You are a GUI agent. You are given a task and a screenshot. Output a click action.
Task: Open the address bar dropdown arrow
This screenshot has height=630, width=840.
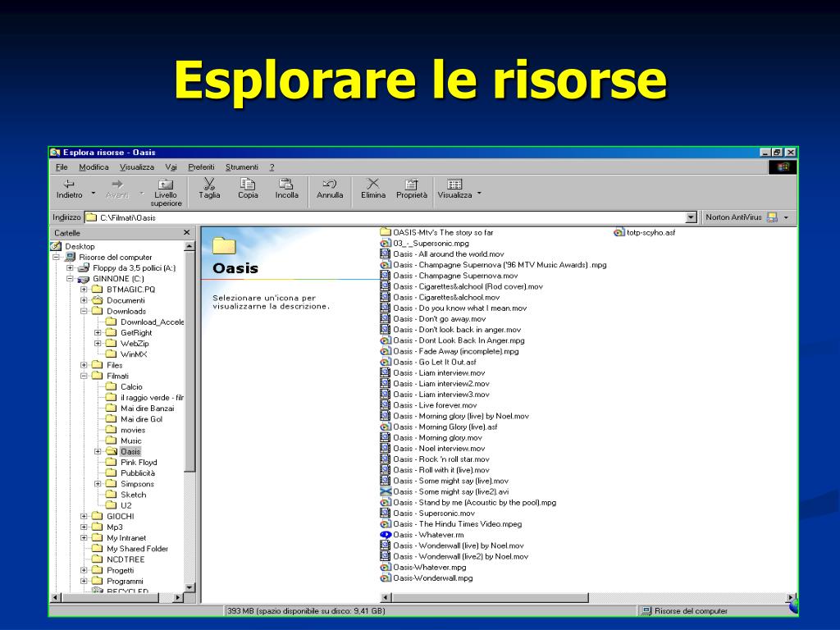(691, 217)
